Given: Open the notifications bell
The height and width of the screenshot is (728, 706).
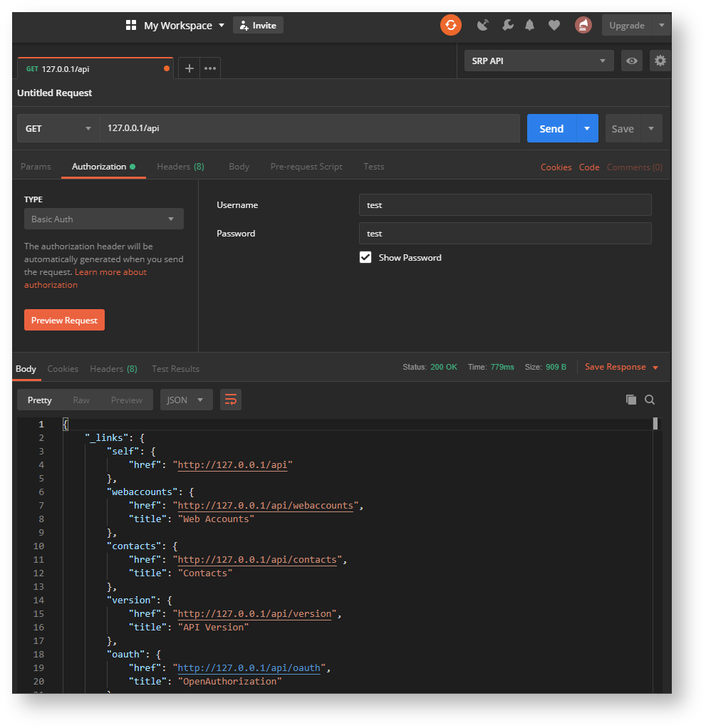Looking at the screenshot, I should pos(529,26).
